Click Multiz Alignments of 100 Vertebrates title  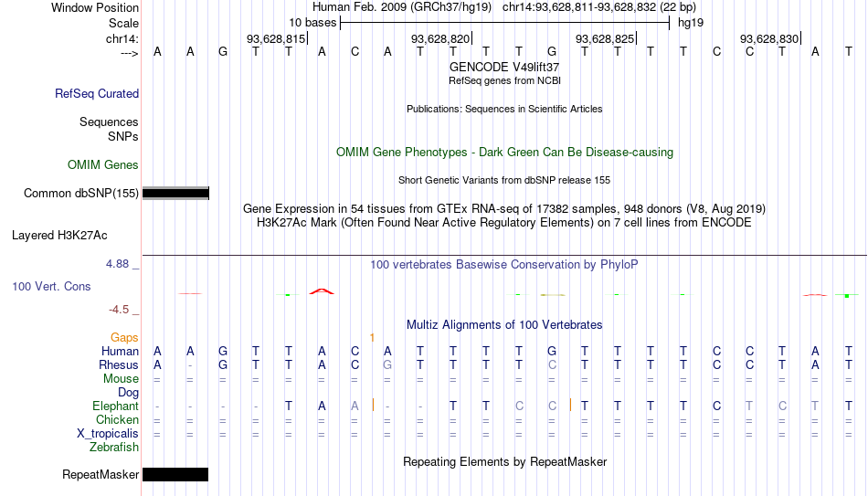504,325
